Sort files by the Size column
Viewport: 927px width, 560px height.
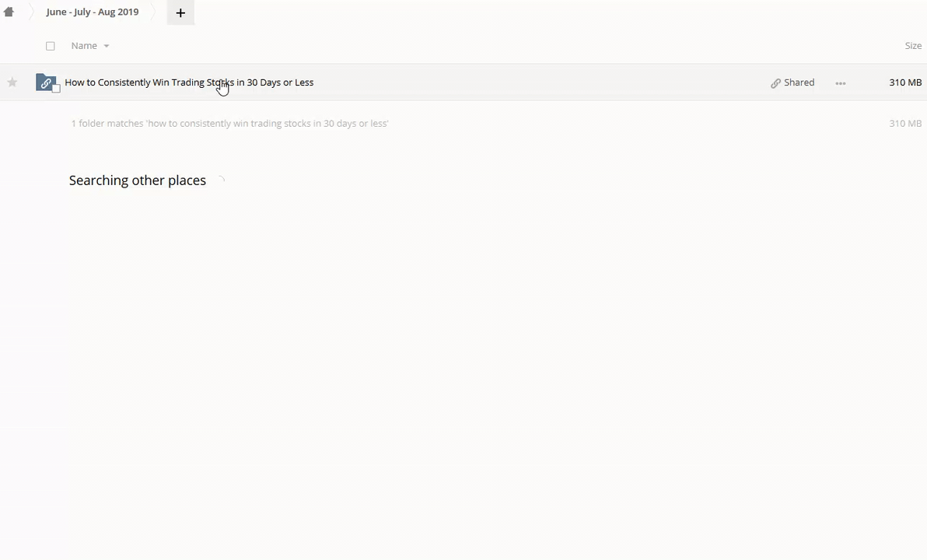[912, 46]
